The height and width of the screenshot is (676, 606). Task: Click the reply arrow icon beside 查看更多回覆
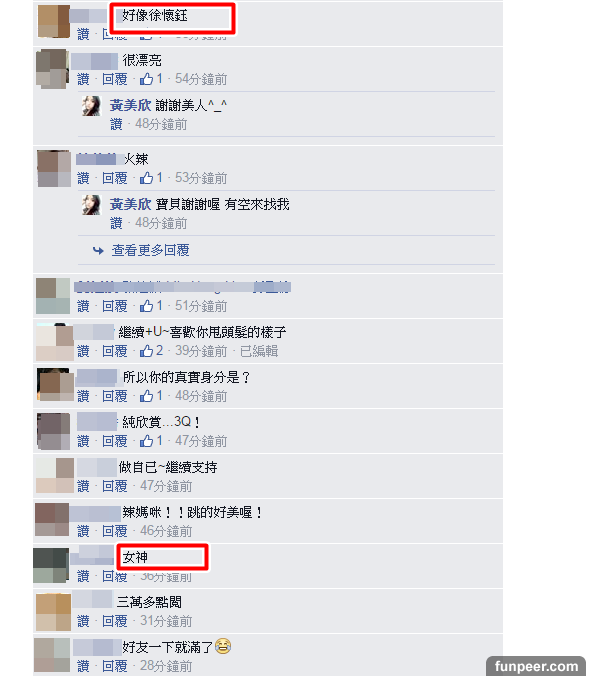[x=98, y=250]
